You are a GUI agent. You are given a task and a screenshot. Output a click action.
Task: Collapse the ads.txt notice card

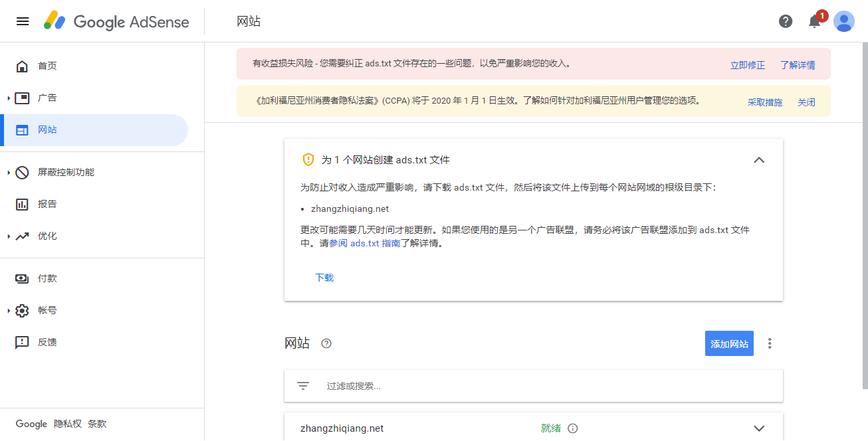(x=759, y=160)
